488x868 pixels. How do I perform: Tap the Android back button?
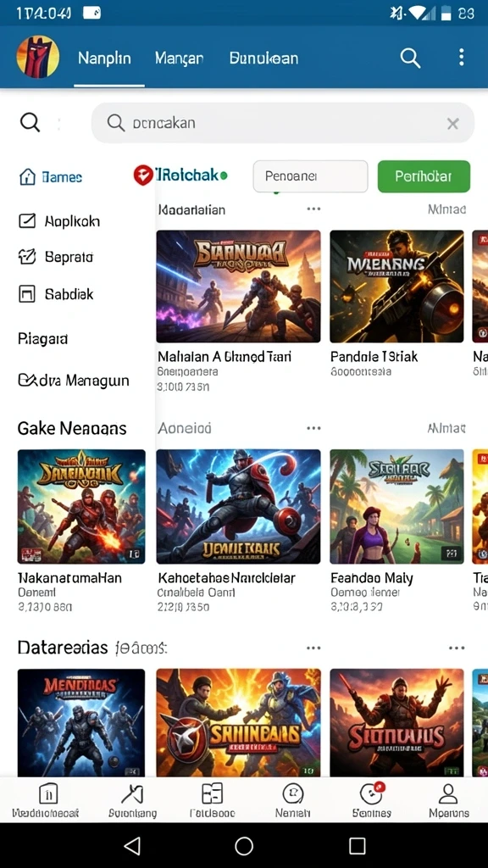tap(132, 845)
